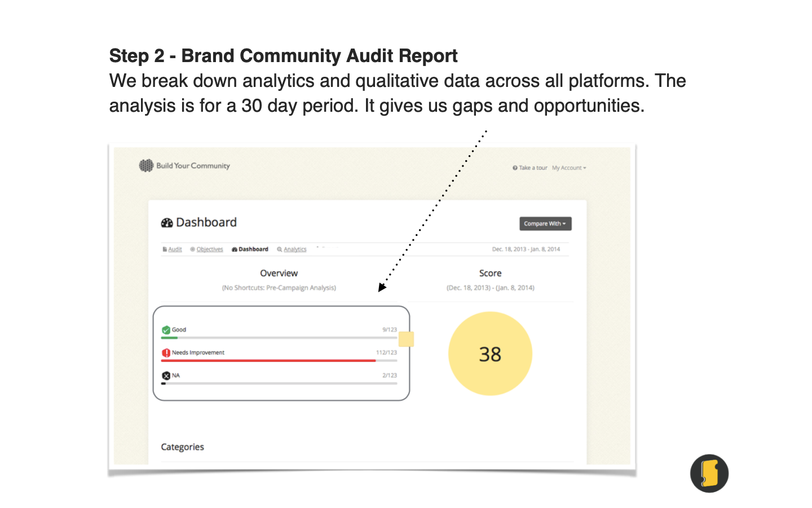Click the Good progress bar

click(279, 338)
